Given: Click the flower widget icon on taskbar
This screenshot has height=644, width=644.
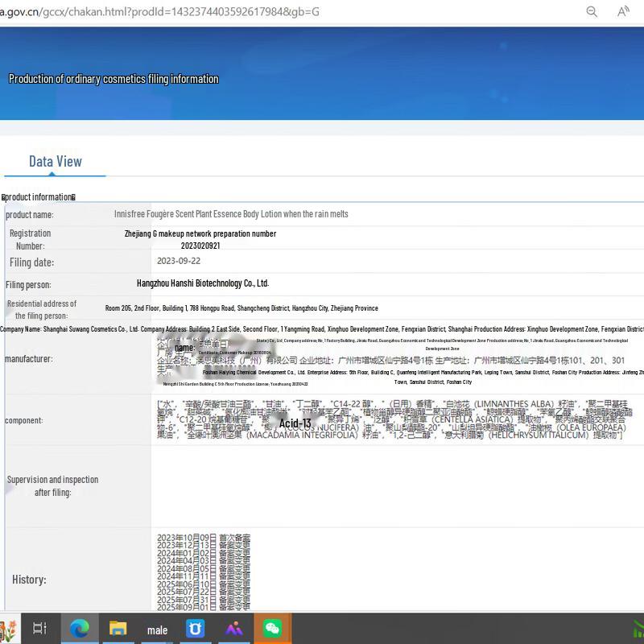Looking at the screenshot, I should pyautogui.click(x=8, y=630).
